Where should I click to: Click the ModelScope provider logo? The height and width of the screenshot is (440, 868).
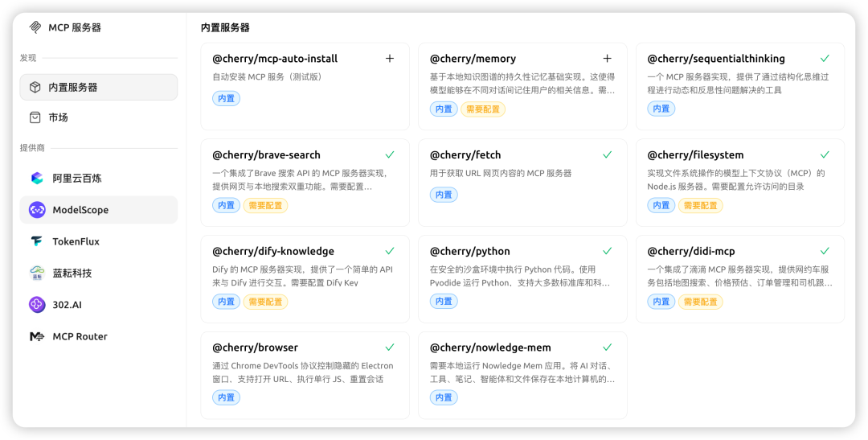click(37, 209)
